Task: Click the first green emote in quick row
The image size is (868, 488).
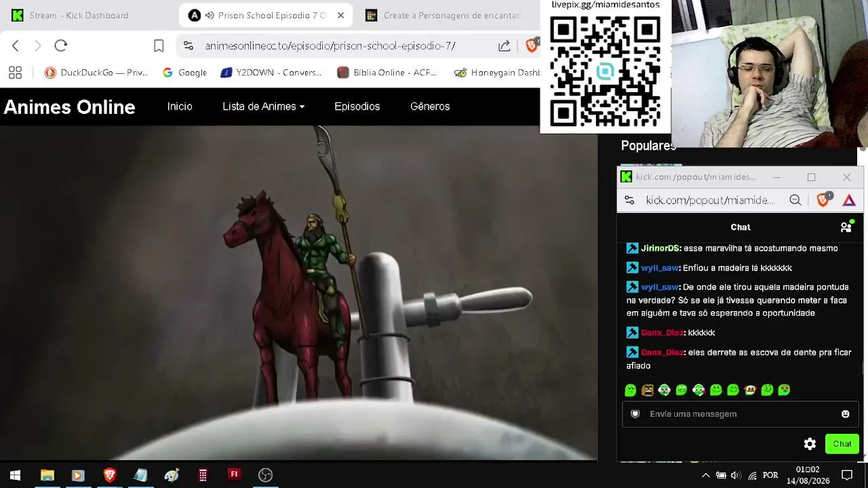Action: 631,390
